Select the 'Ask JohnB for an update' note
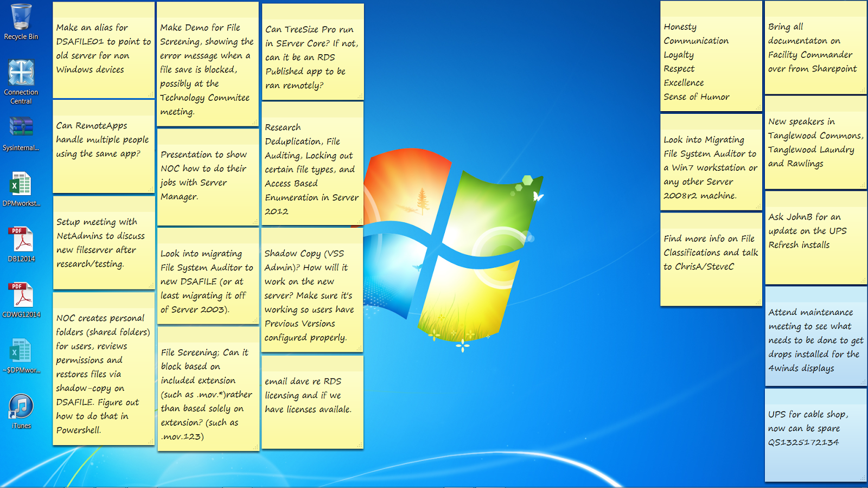The height and width of the screenshot is (488, 868). [816, 239]
